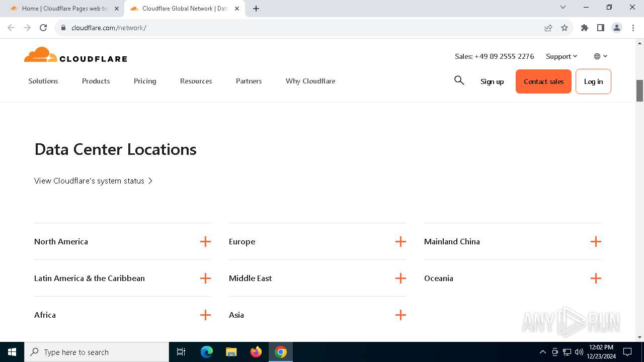Expand North America data centers
This screenshot has width=644, height=362.
122,242
